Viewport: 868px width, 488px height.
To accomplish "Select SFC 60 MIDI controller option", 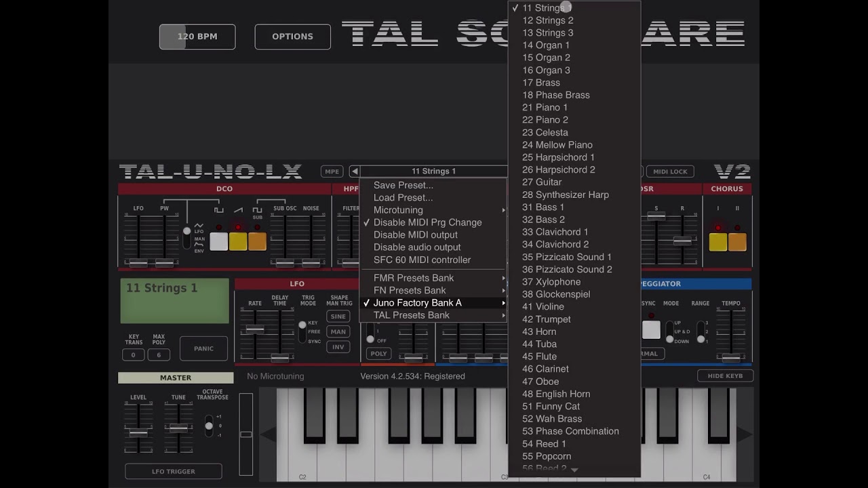I will 433,260.
